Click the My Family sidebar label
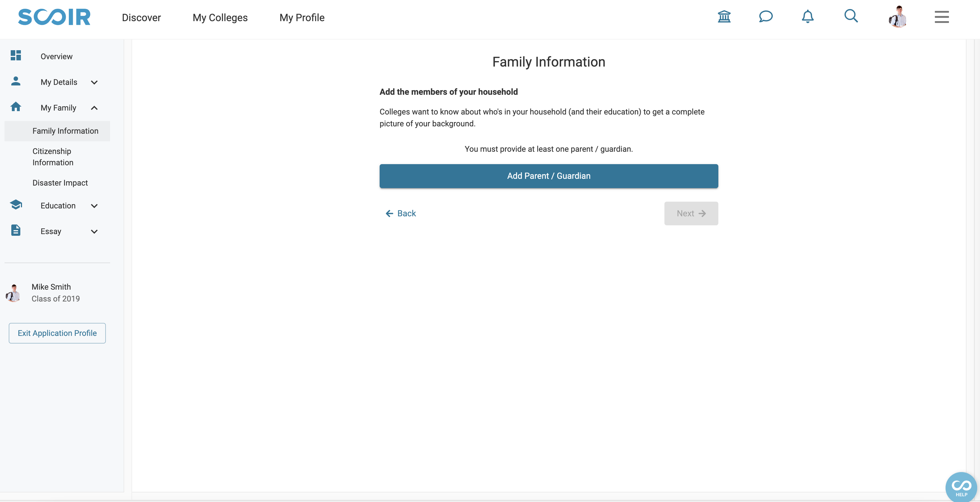The image size is (980, 502). (x=59, y=108)
